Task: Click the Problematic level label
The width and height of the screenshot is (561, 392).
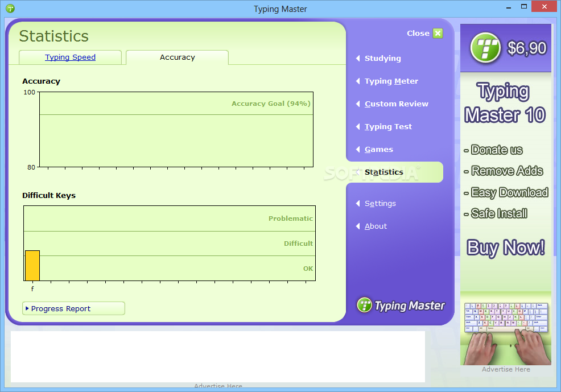Action: (x=291, y=218)
